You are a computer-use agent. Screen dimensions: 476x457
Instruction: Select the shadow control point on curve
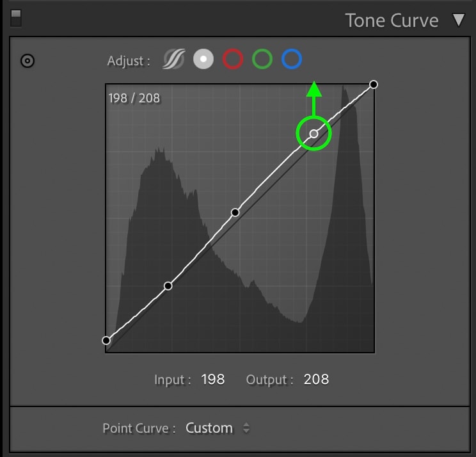point(168,285)
